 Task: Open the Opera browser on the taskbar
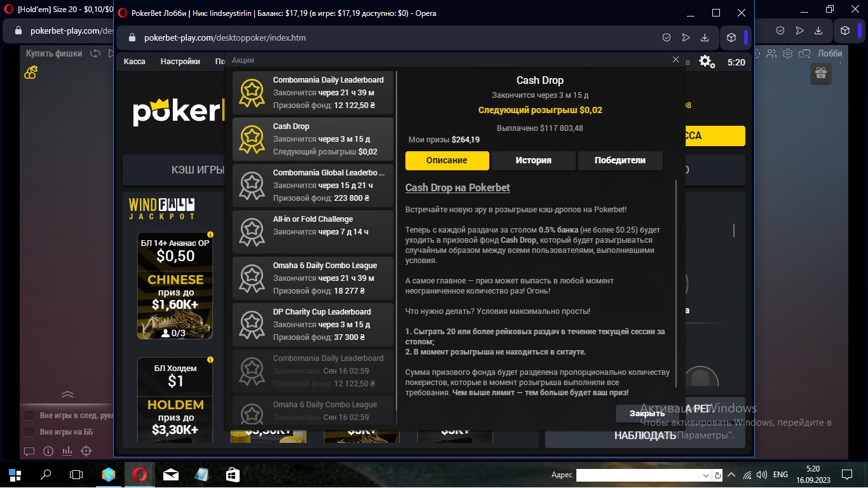pos(139,475)
